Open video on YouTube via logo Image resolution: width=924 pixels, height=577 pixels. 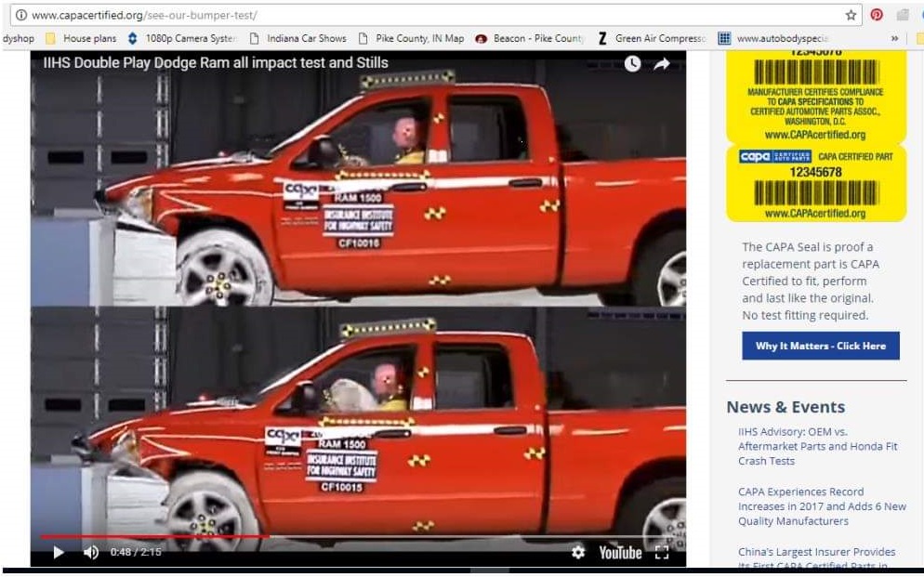click(x=620, y=552)
